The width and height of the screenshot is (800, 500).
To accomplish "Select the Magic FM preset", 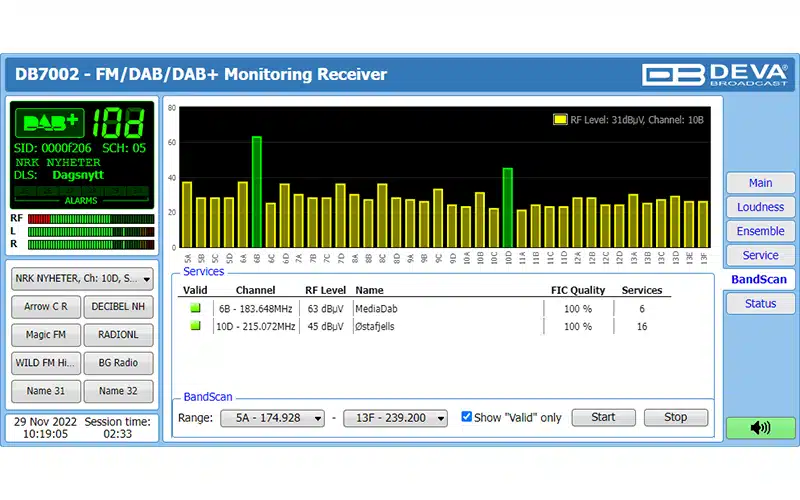I will point(46,335).
